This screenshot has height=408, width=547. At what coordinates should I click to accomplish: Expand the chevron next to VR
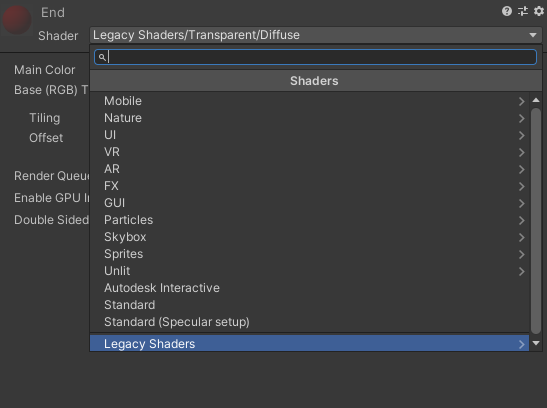pos(522,152)
